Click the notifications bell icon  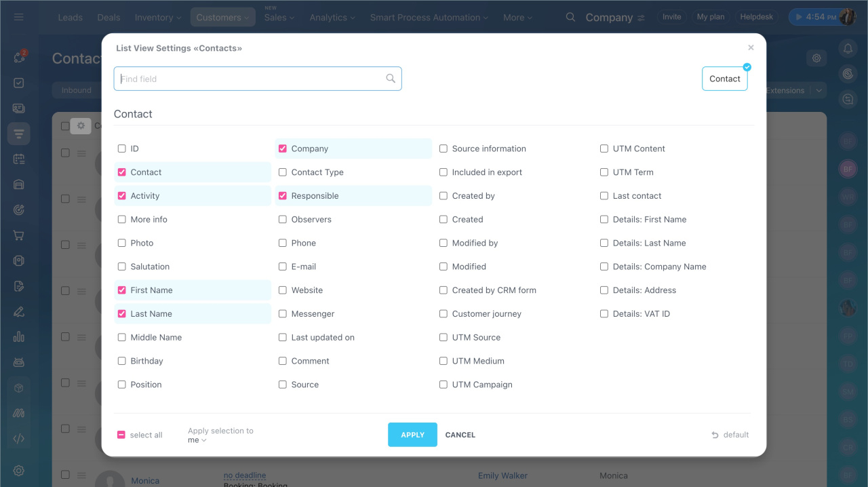(x=848, y=48)
